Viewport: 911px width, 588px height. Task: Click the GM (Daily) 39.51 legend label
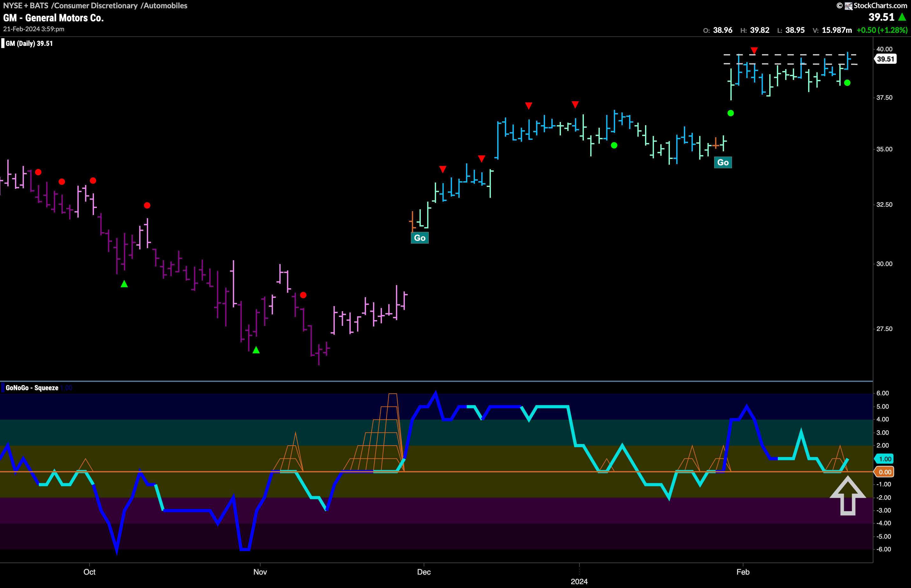pos(29,44)
